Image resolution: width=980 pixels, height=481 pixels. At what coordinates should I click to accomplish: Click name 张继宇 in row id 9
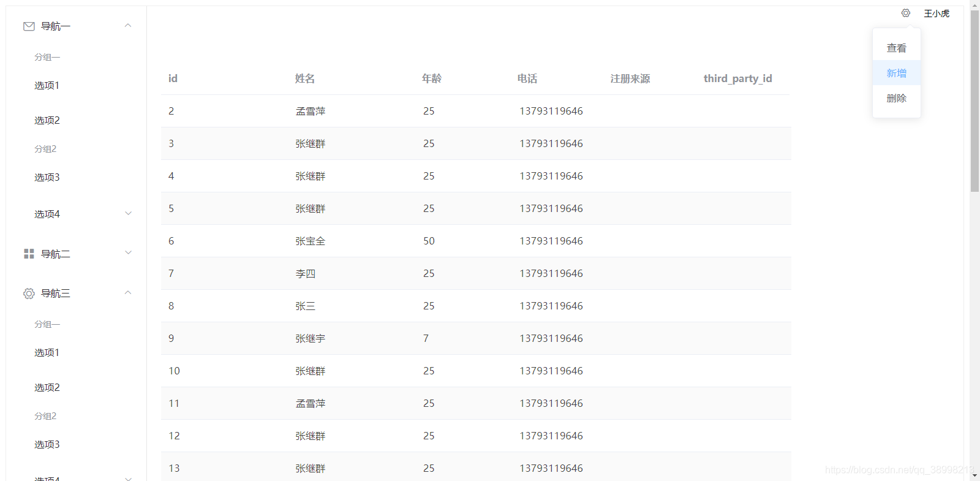click(x=311, y=338)
